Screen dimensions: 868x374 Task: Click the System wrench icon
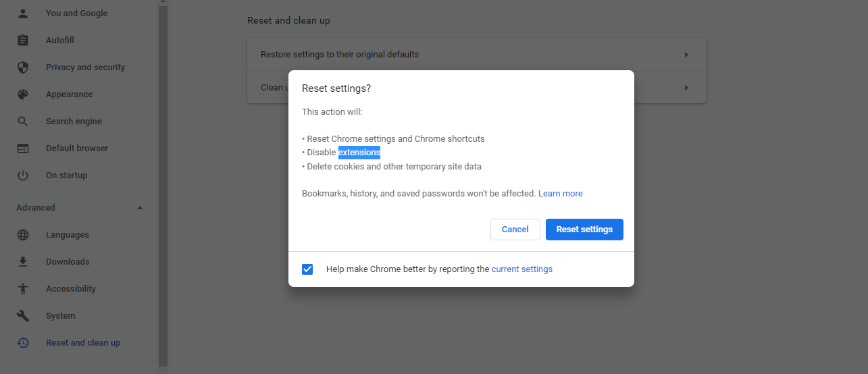pyautogui.click(x=23, y=316)
